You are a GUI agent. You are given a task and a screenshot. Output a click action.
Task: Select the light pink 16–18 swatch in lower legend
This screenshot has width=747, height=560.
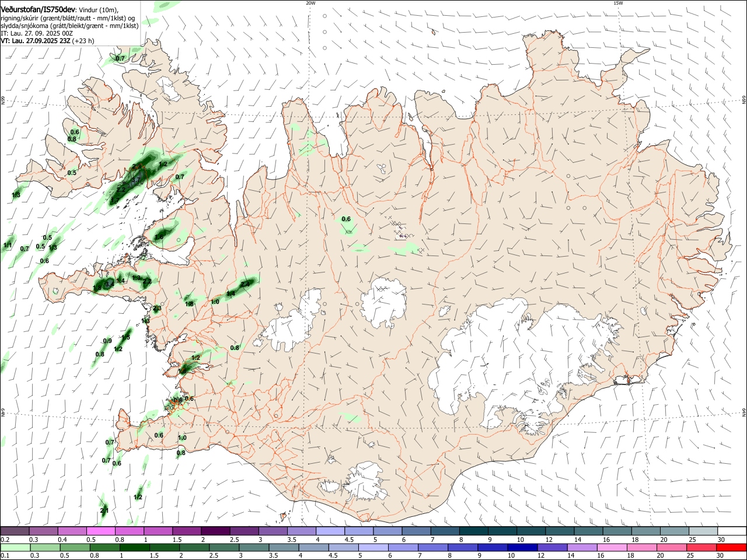click(612, 547)
